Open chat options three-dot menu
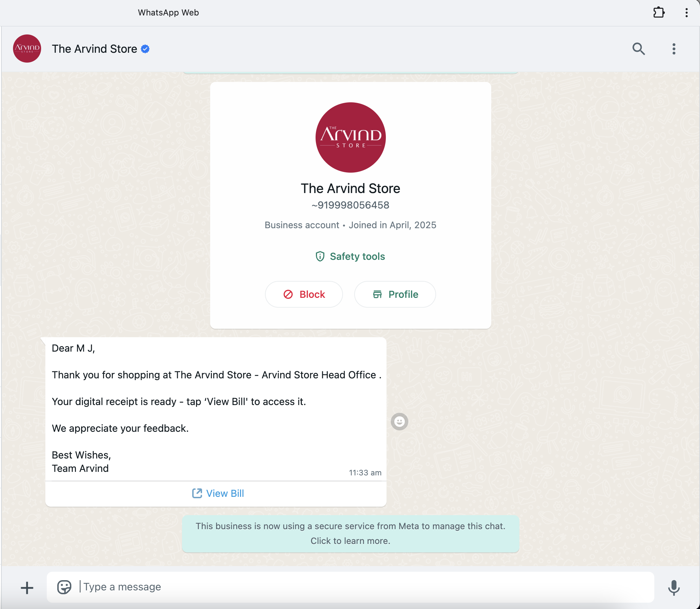 click(674, 49)
